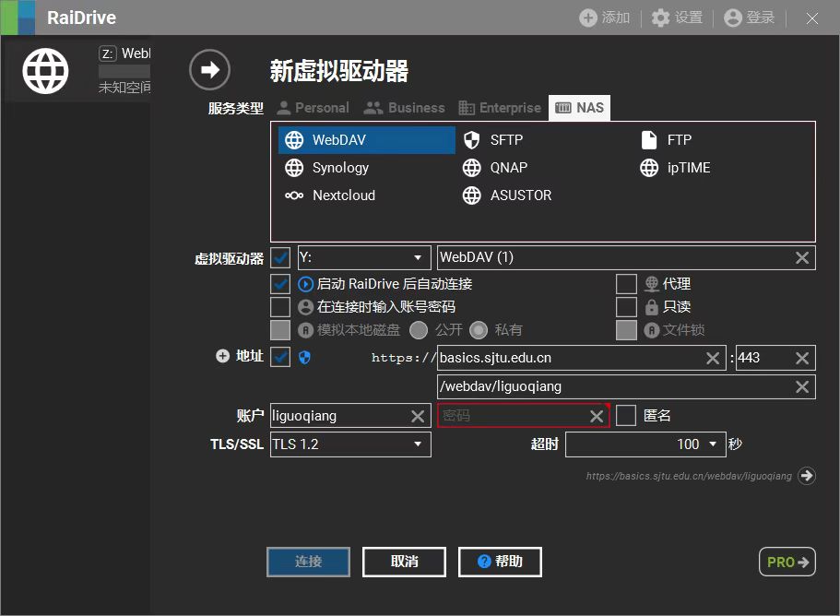Choose Synology as the storage service
Viewport: 840px width, 616px height.
pyautogui.click(x=330, y=168)
